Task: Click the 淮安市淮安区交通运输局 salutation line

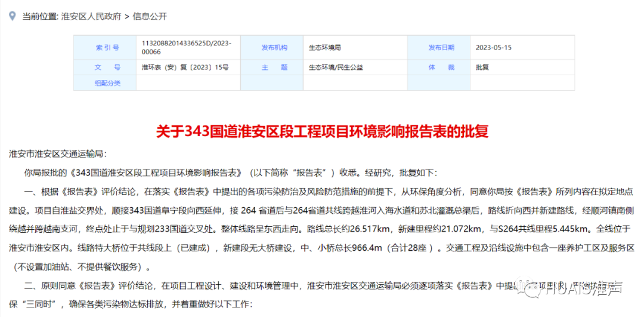Action: [x=58, y=153]
